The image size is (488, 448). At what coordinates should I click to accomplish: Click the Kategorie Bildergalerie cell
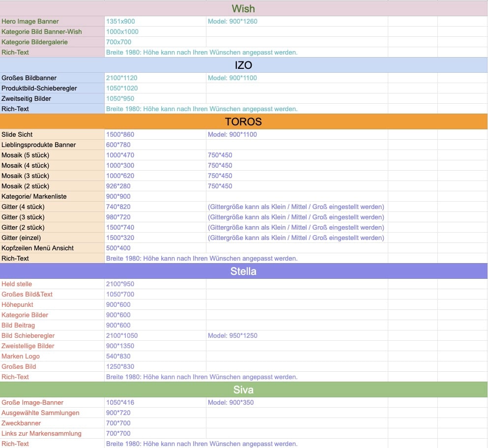click(52, 42)
